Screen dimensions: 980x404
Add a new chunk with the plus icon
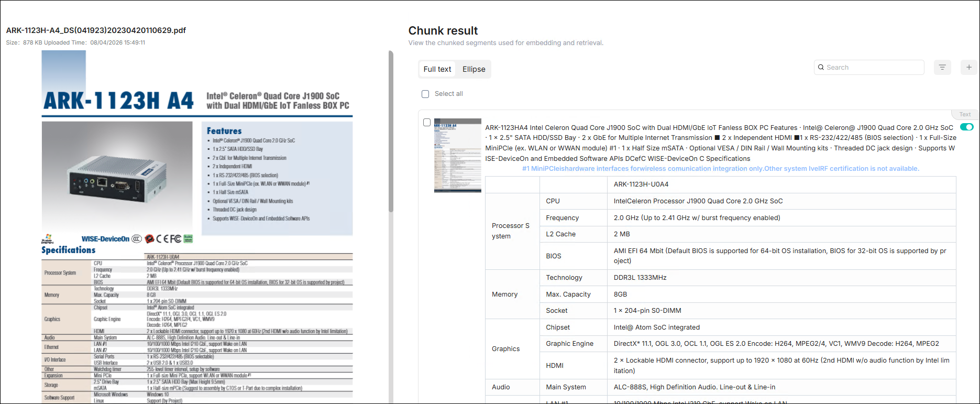(969, 67)
